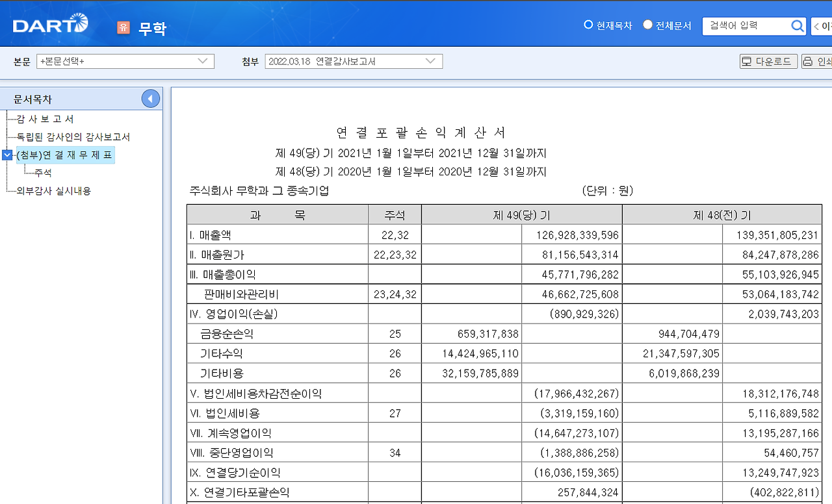This screenshot has height=504, width=832.
Task: Click the Ⅷ. 중단영업이익 row label
Action: (231, 453)
